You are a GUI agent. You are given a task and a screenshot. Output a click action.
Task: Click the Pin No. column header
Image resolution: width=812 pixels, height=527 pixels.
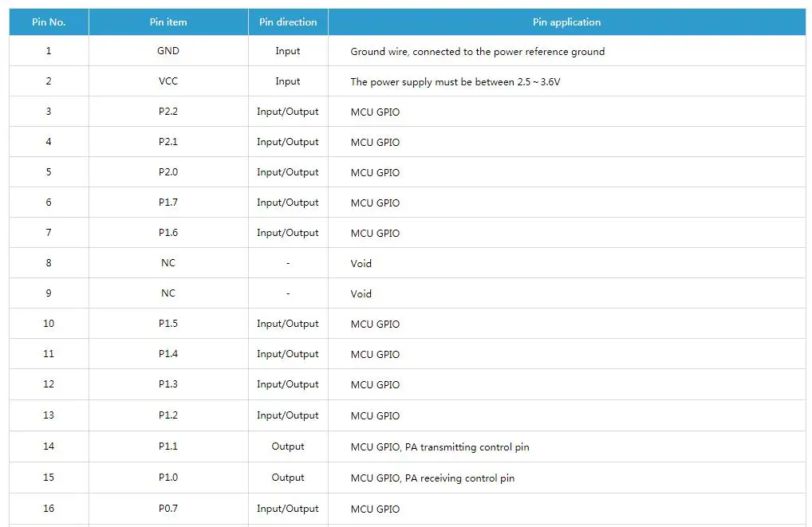click(49, 22)
